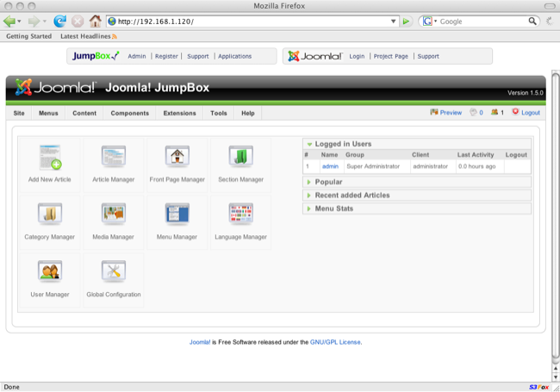Click the vertical page scrollbar

click(556, 216)
